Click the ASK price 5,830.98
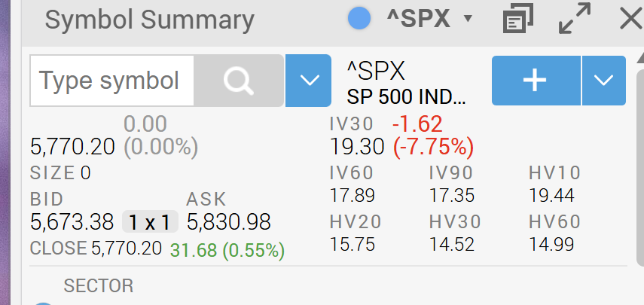 (229, 222)
